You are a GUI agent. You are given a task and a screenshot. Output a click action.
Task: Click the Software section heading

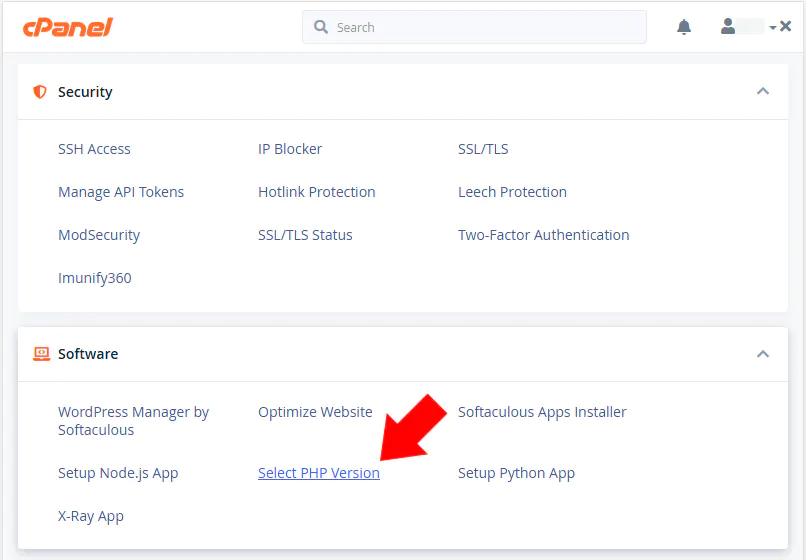pyautogui.click(x=88, y=354)
